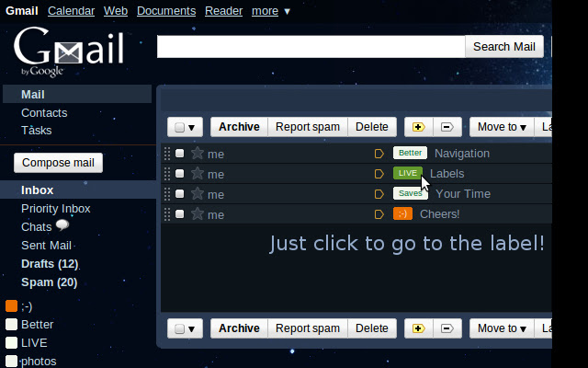Viewport: 588px width, 368px height.
Task: Click the bottom Report spam button
Action: point(308,328)
